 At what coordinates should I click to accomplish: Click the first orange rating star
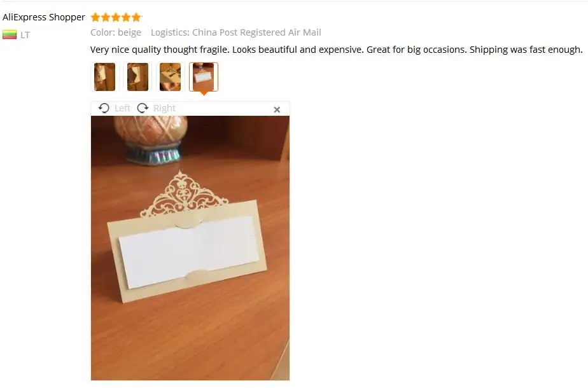pyautogui.click(x=95, y=17)
